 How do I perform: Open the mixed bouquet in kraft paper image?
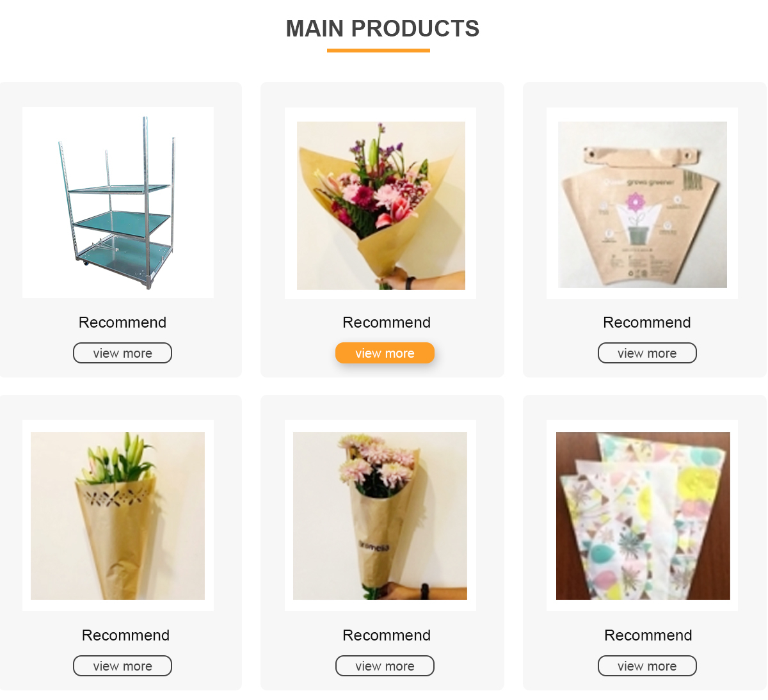pyautogui.click(x=381, y=205)
